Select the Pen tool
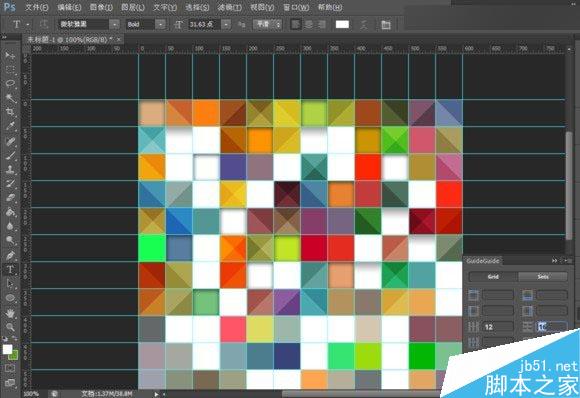This screenshot has height=398, width=580. (10, 255)
